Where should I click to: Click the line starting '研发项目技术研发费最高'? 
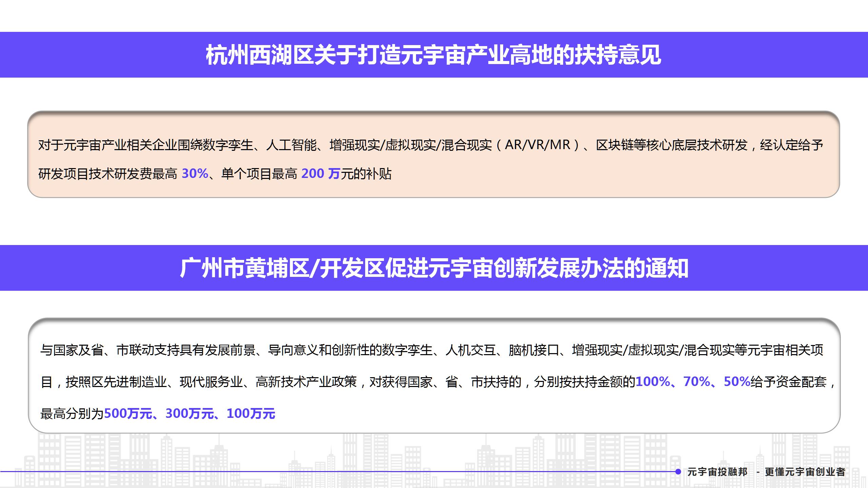[x=215, y=174]
